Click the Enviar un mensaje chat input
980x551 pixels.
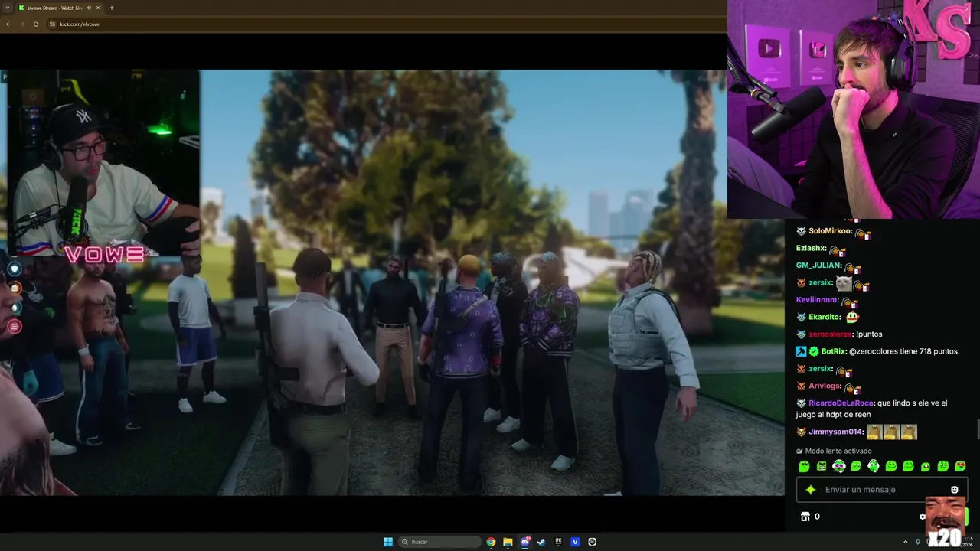[x=882, y=490]
